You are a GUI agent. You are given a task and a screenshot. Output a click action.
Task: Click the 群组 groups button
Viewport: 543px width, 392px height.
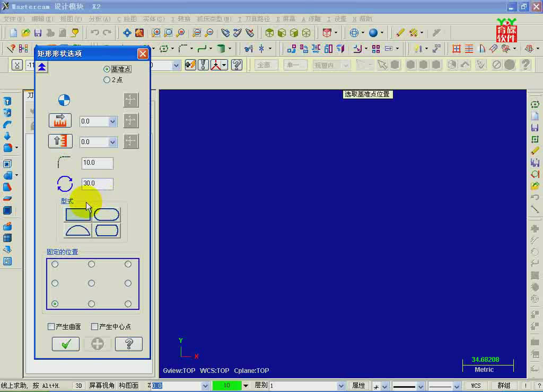tap(504, 386)
